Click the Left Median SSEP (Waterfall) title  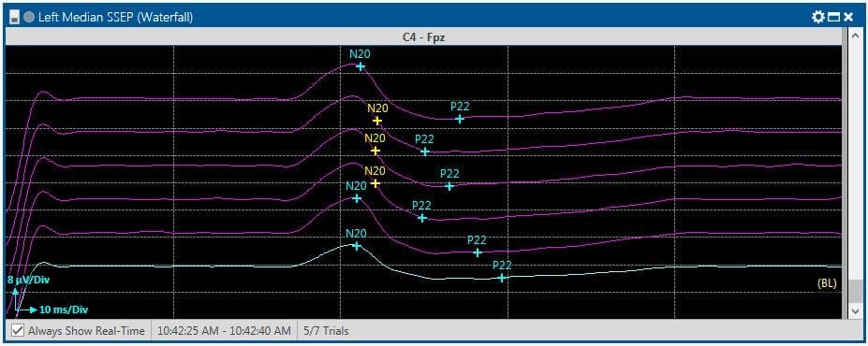point(116,17)
